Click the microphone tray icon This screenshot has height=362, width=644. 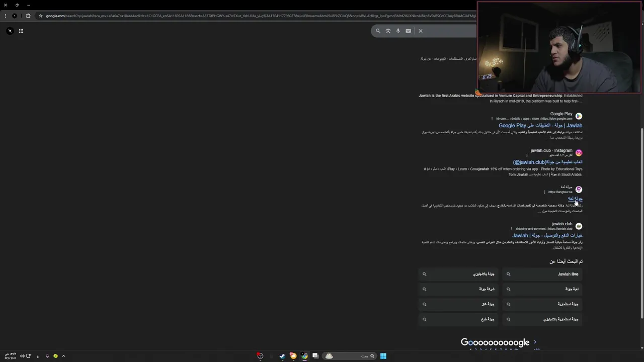47,356
